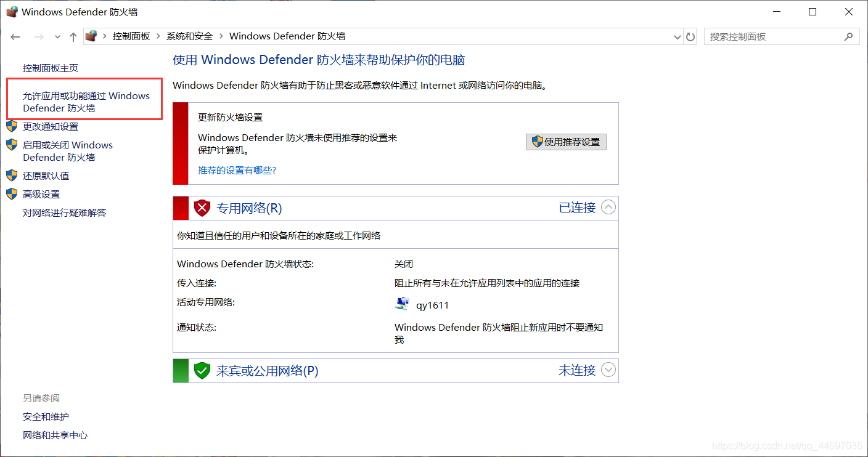The width and height of the screenshot is (868, 457).
Task: Click the network name qy1611
Action: [x=432, y=305]
